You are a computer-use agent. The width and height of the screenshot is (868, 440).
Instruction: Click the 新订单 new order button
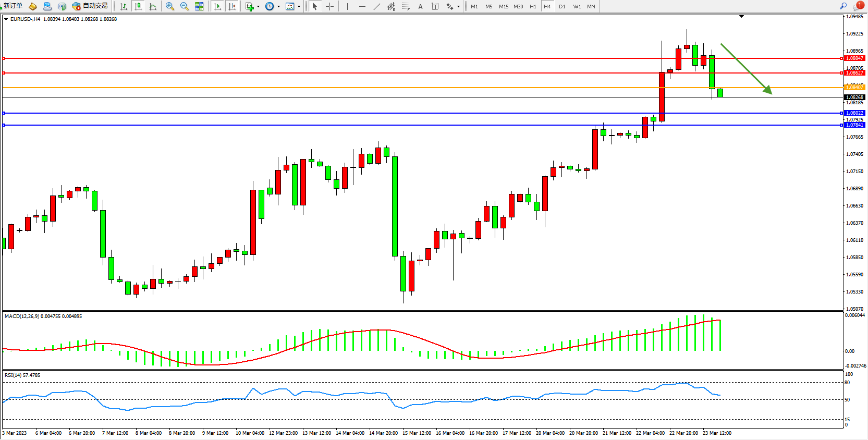tap(13, 6)
